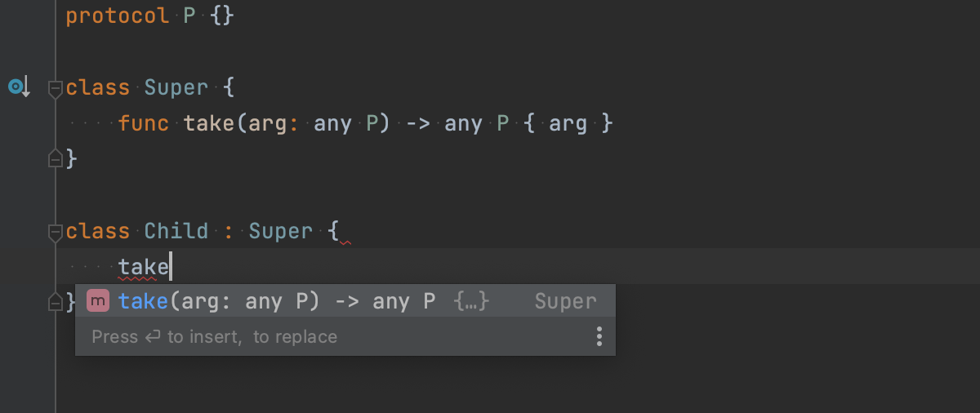Screen dimensions: 980x413
Task: Click the take function name after func
Action: [x=209, y=123]
